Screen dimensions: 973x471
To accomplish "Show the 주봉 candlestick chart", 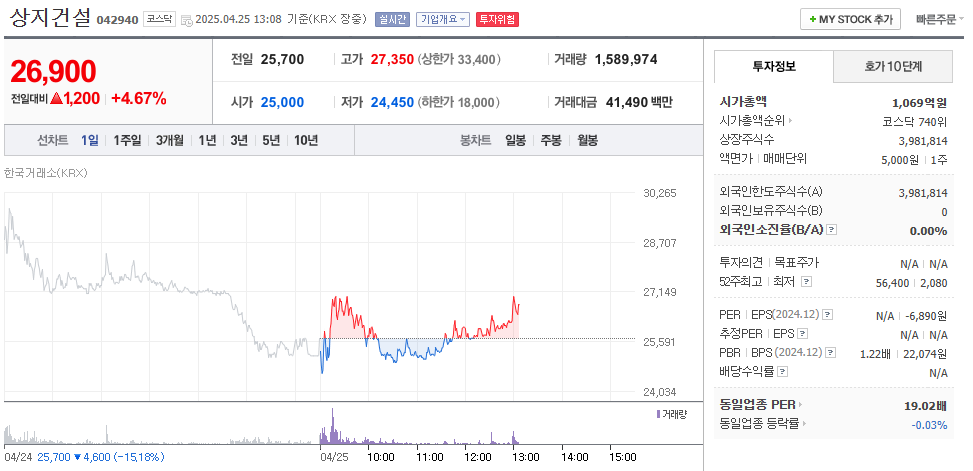I will [551, 141].
